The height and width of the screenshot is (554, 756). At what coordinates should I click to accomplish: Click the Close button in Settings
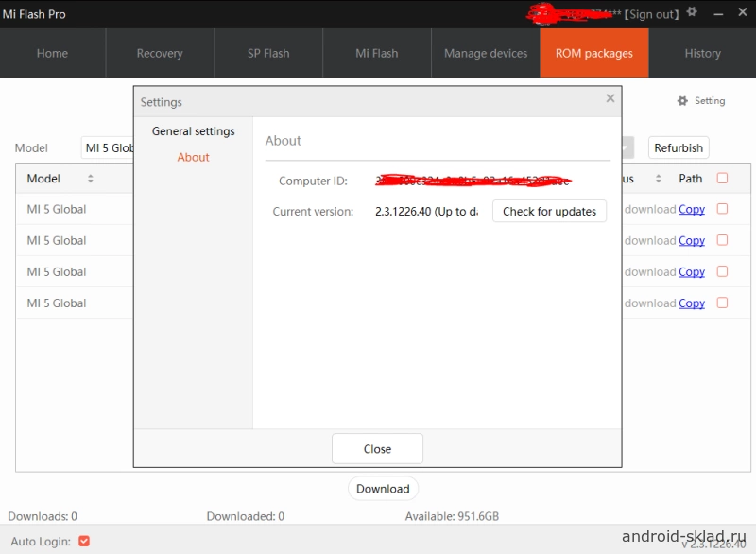377,449
